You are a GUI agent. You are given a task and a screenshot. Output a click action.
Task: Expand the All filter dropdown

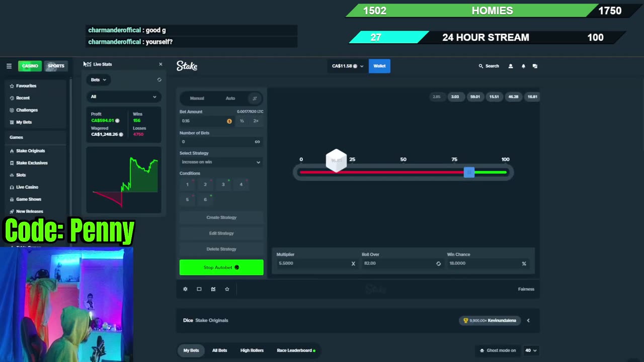124,97
